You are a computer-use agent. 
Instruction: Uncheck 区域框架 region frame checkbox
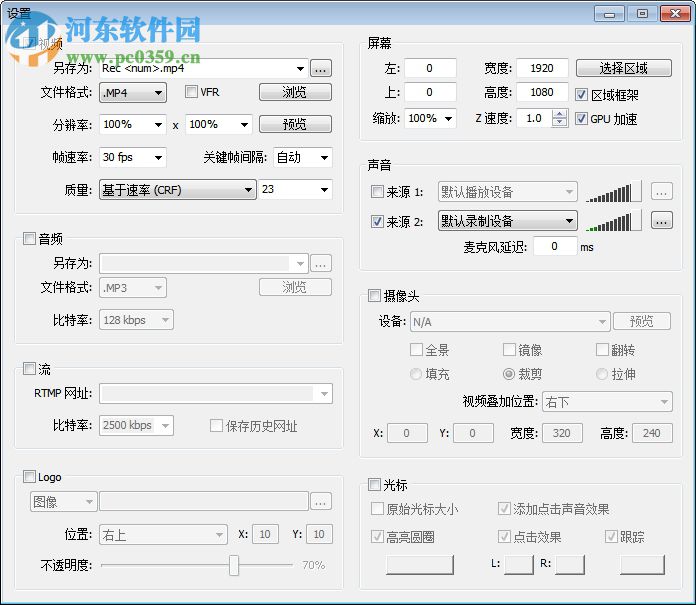coord(581,95)
